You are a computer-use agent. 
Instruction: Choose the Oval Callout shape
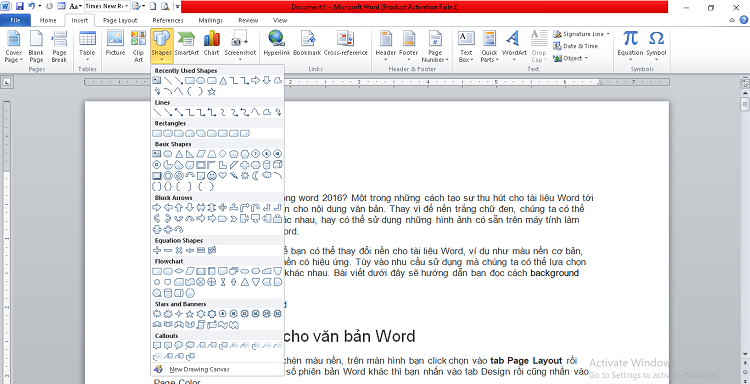tap(178, 345)
